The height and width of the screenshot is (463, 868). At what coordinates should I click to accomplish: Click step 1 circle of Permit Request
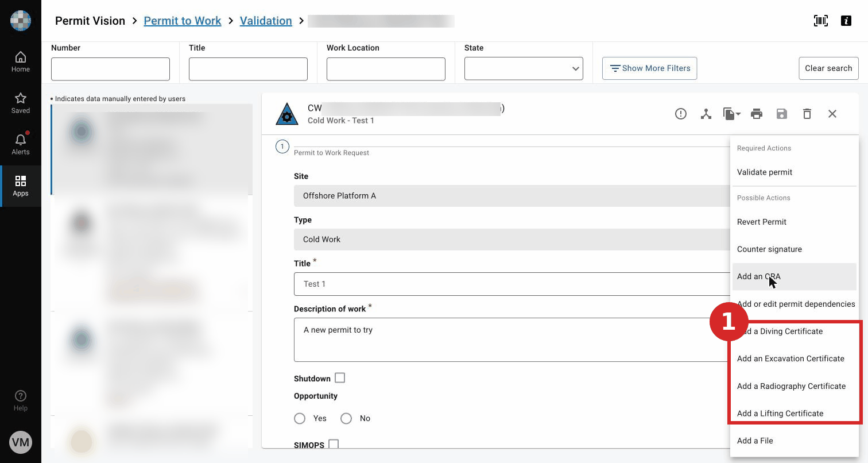pos(282,147)
